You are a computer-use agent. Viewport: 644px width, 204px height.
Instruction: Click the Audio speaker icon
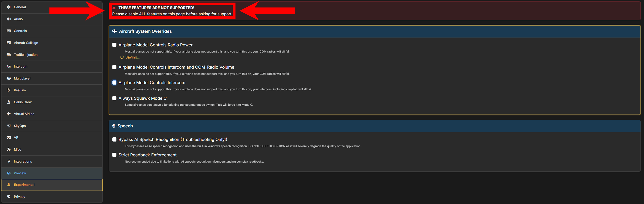point(9,19)
